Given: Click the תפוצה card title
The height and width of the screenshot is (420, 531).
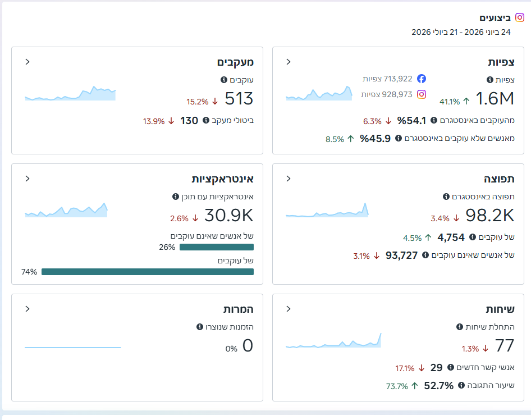Looking at the screenshot, I should click(499, 179).
